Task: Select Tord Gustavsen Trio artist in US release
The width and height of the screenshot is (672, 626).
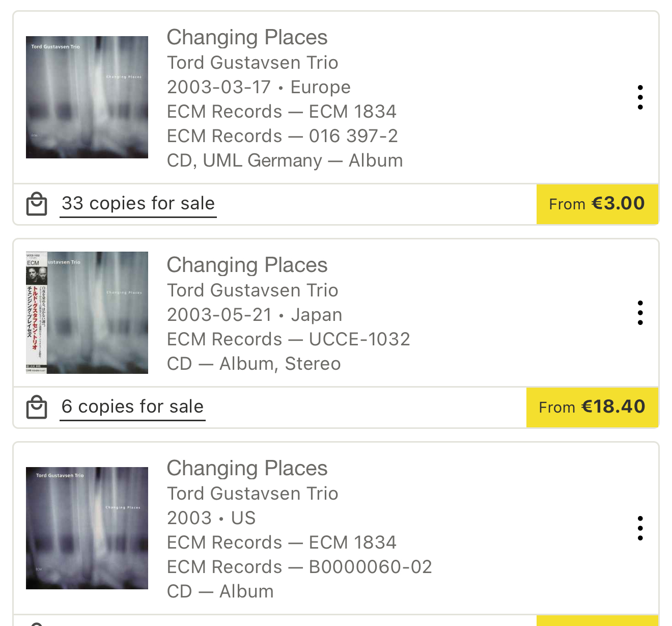Action: [253, 494]
